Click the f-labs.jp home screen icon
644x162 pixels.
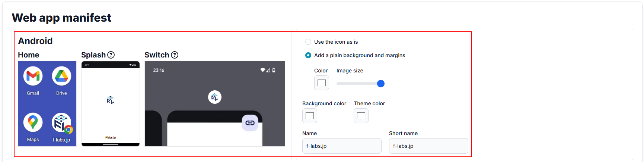[x=61, y=123]
